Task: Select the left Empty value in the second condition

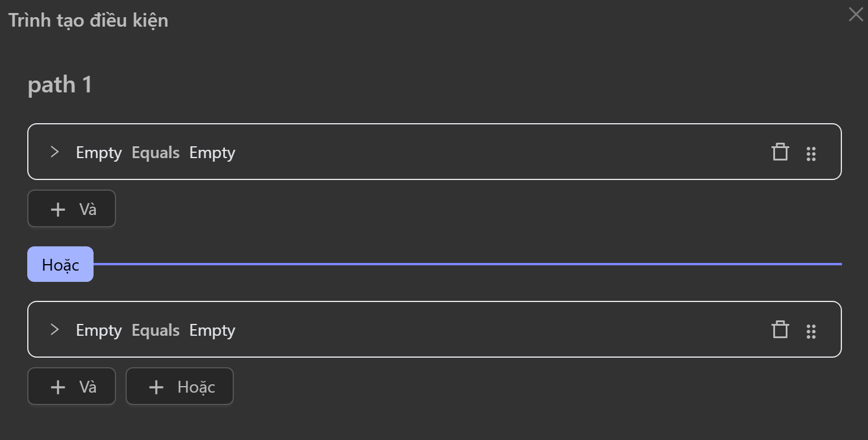Action: [98, 330]
